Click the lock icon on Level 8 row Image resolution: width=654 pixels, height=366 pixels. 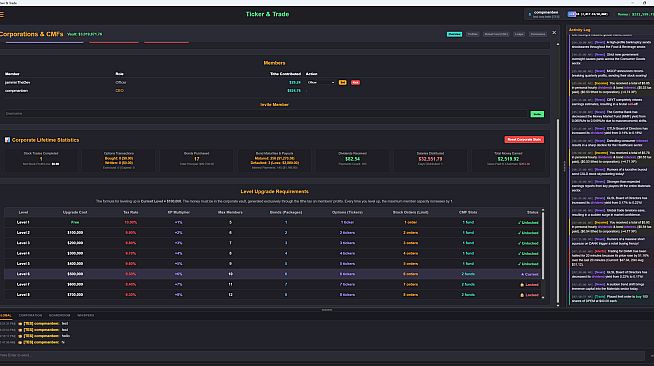coord(522,295)
